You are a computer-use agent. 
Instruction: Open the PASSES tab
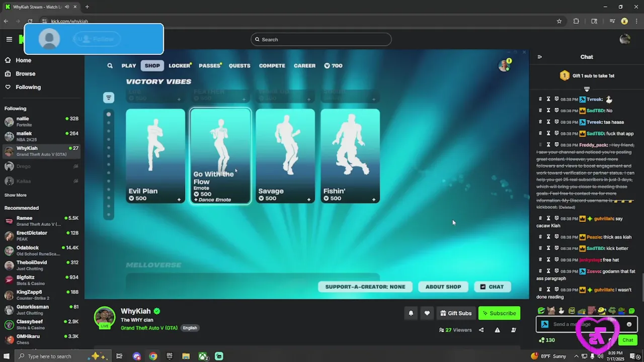click(210, 65)
